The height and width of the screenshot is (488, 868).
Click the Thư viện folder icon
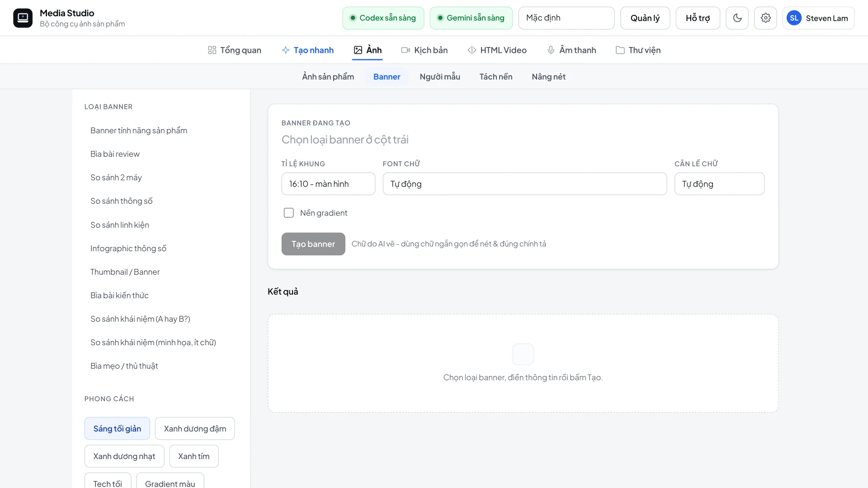tap(620, 50)
